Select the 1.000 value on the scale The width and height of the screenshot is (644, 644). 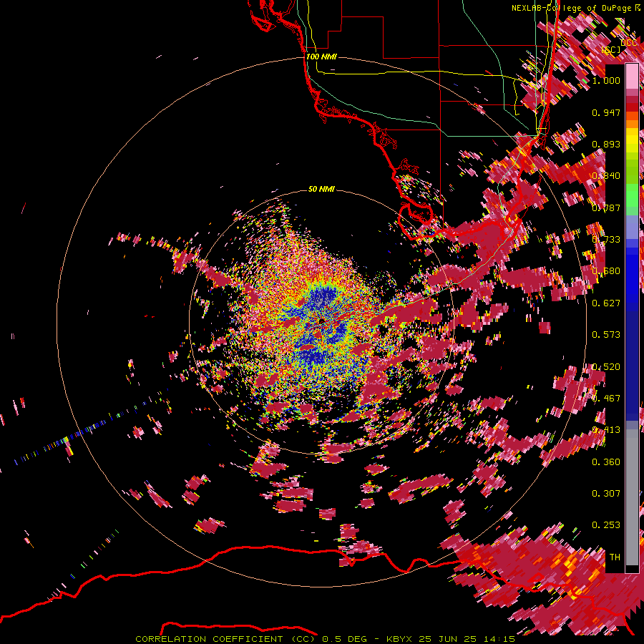[606, 80]
